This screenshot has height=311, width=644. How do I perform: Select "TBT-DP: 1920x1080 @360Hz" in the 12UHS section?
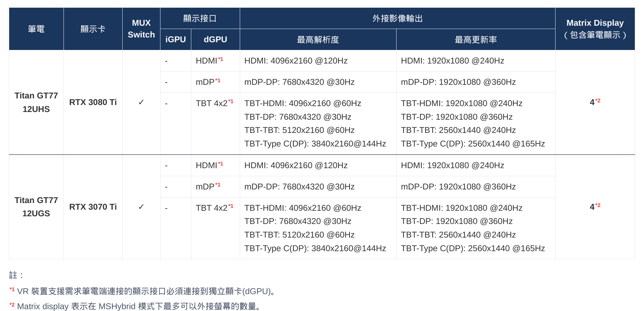(457, 117)
